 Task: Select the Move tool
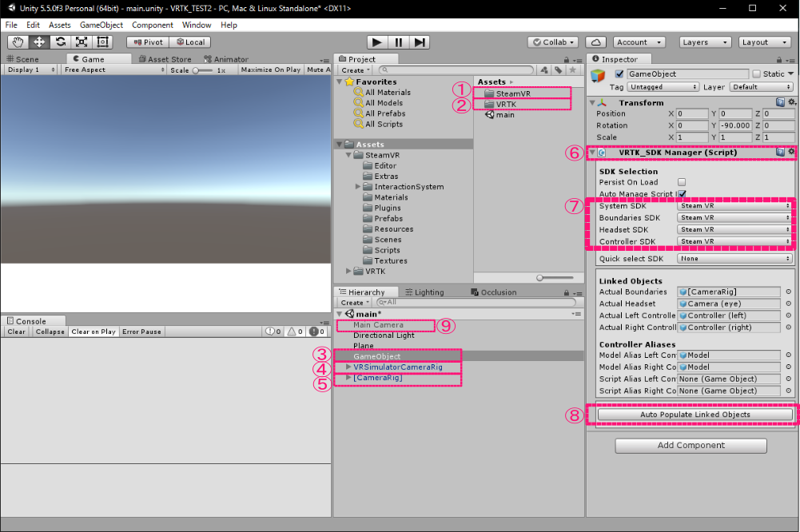pos(38,42)
